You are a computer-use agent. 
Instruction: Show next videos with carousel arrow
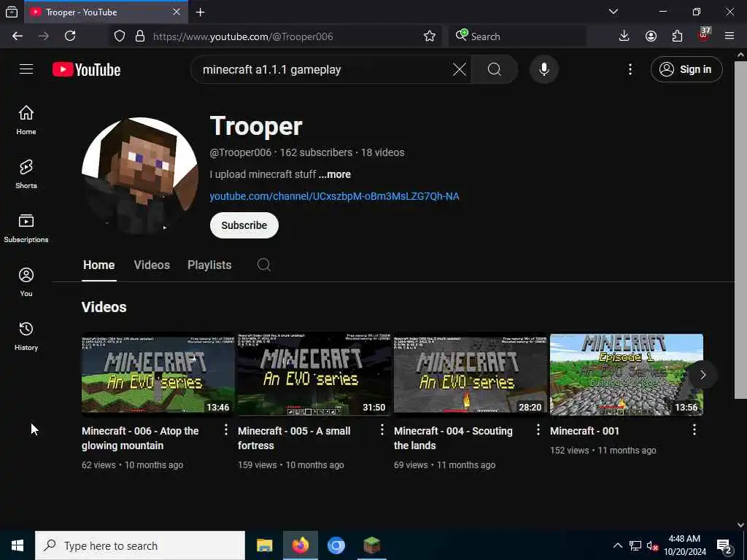[703, 375]
